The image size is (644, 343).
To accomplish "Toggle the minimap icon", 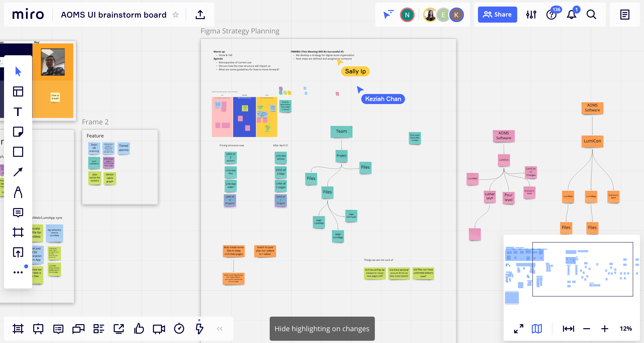I will point(537,329).
